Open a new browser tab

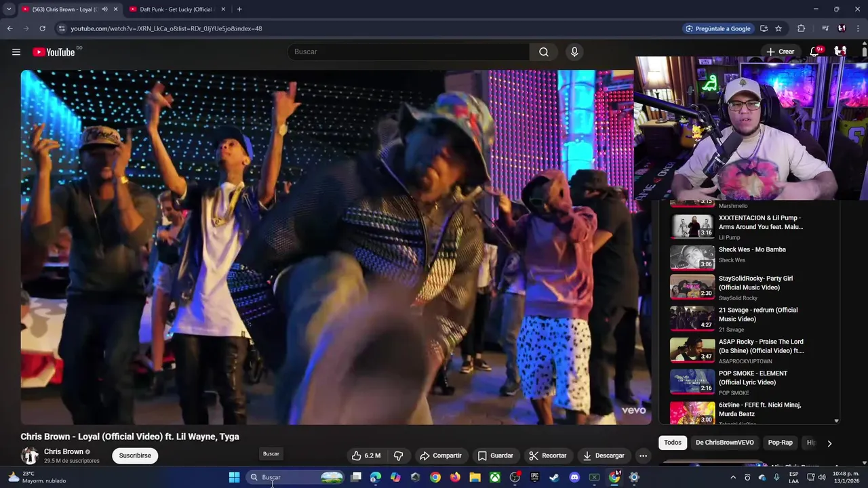pyautogui.click(x=239, y=9)
